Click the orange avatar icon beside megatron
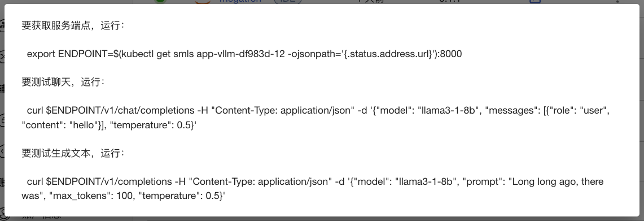The width and height of the screenshot is (644, 221). click(x=201, y=1)
